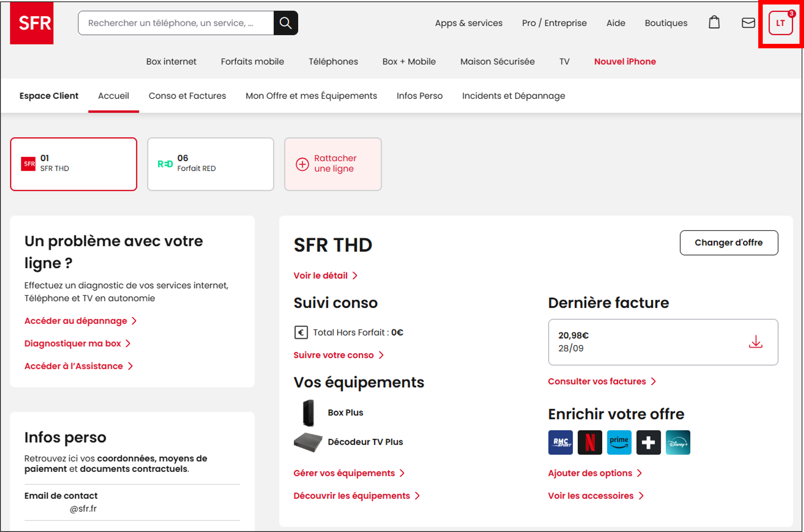This screenshot has width=804, height=532.
Task: Click the Disney+ option icon
Action: tap(678, 442)
